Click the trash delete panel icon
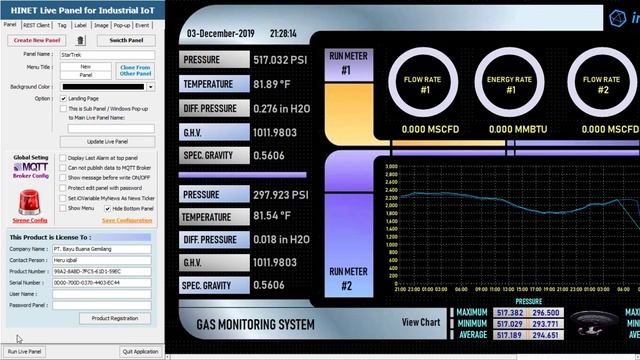Image resolution: width=640 pixels, height=360 pixels. (80, 40)
